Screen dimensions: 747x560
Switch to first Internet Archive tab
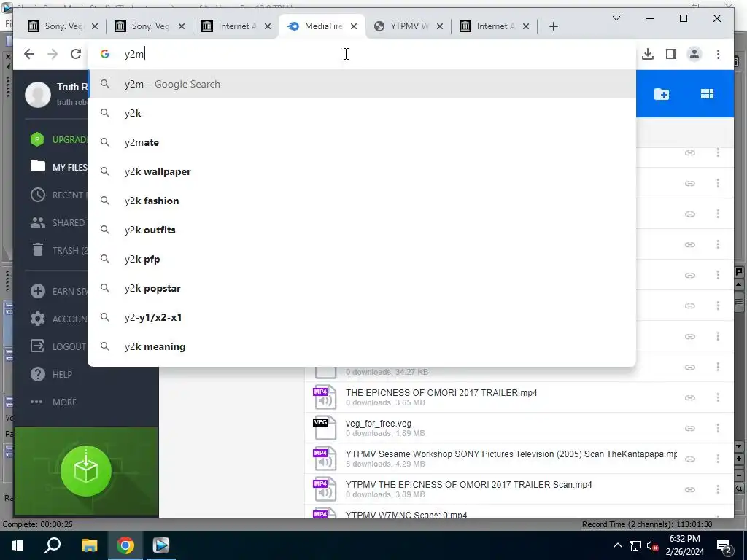click(236, 26)
